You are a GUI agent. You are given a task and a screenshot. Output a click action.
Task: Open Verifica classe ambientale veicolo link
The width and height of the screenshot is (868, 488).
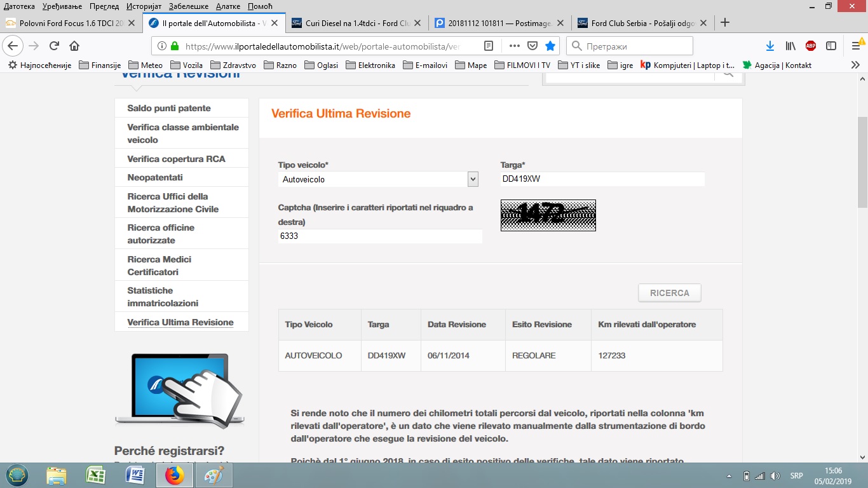tap(182, 133)
